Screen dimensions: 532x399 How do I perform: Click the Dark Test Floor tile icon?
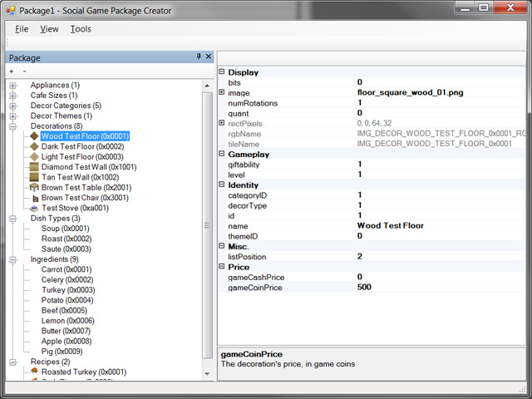coord(34,146)
